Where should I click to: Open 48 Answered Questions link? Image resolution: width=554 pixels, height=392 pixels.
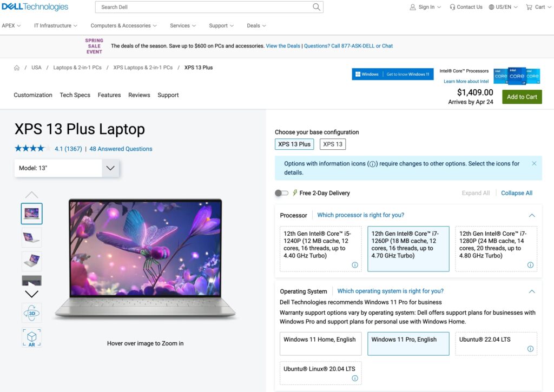click(x=121, y=149)
